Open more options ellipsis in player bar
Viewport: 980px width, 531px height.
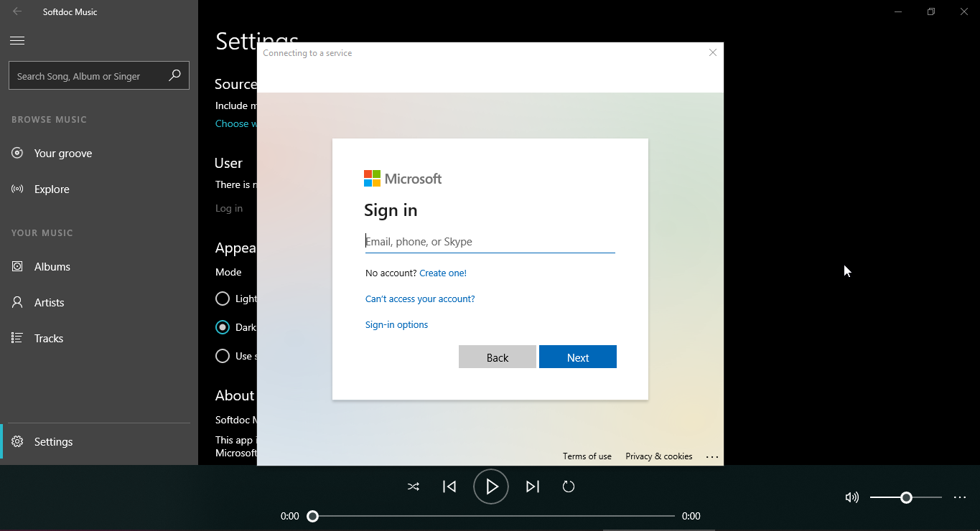click(960, 497)
